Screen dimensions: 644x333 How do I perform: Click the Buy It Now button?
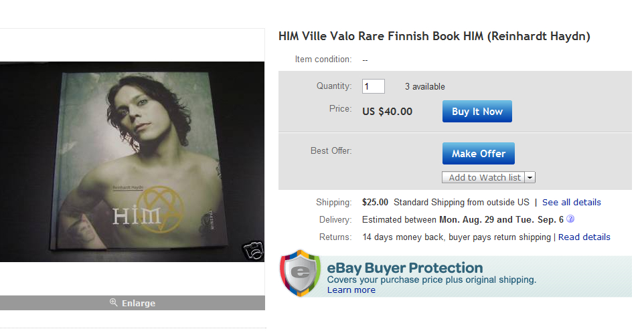[x=477, y=112]
